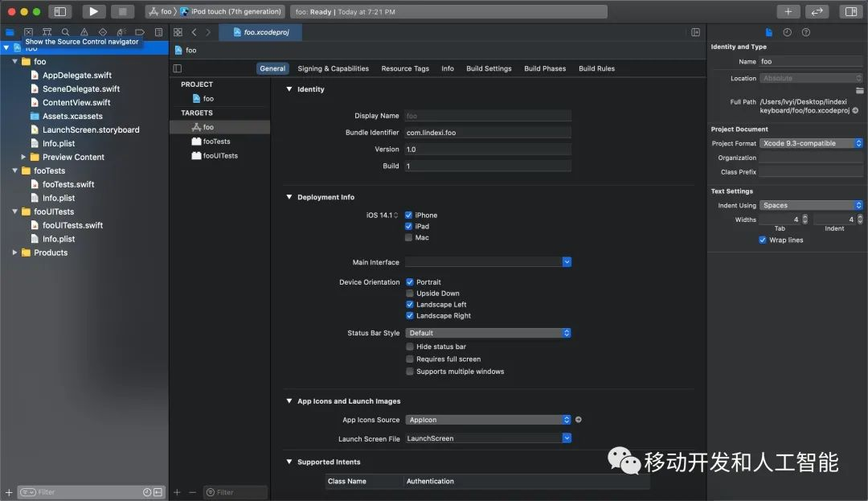Show the Symbol navigator icon
Viewport: 868px width, 501px height.
(x=47, y=32)
